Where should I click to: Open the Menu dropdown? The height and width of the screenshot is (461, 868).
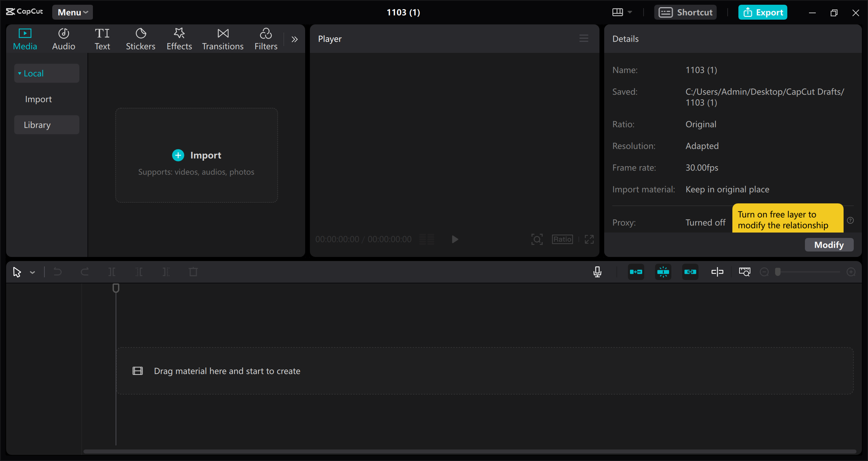73,13
